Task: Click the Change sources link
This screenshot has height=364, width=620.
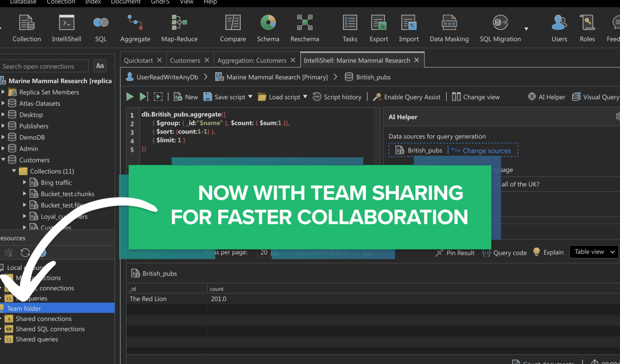Action: coord(487,151)
